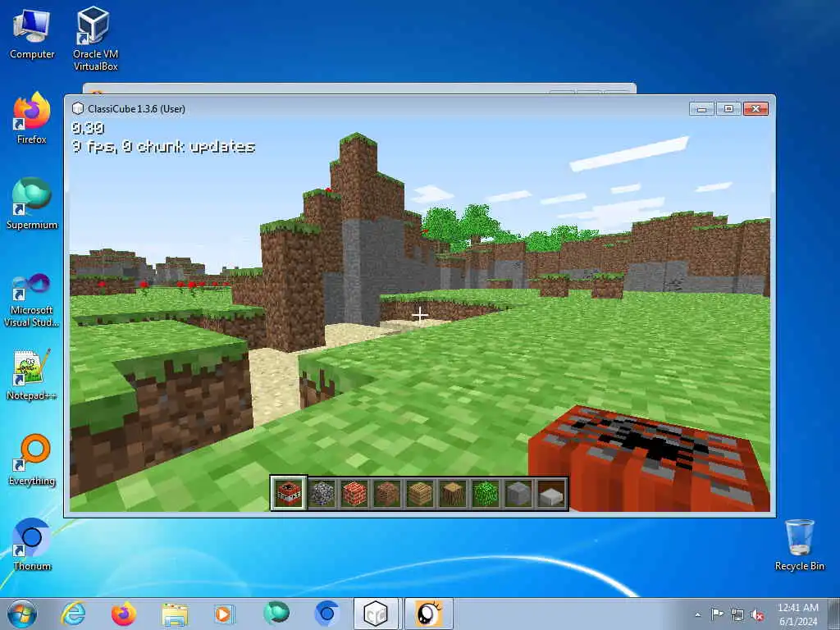Click the crosshair at the game view center
This screenshot has width=840, height=630.
(x=420, y=315)
